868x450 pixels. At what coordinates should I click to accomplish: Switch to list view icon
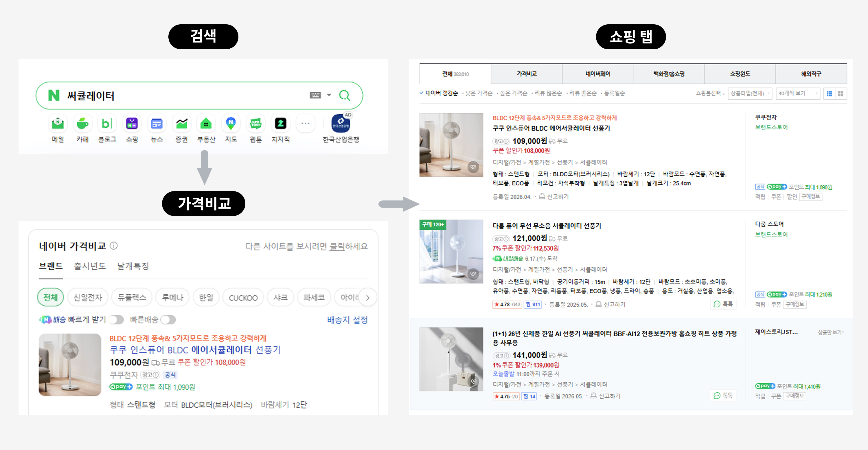[x=829, y=94]
